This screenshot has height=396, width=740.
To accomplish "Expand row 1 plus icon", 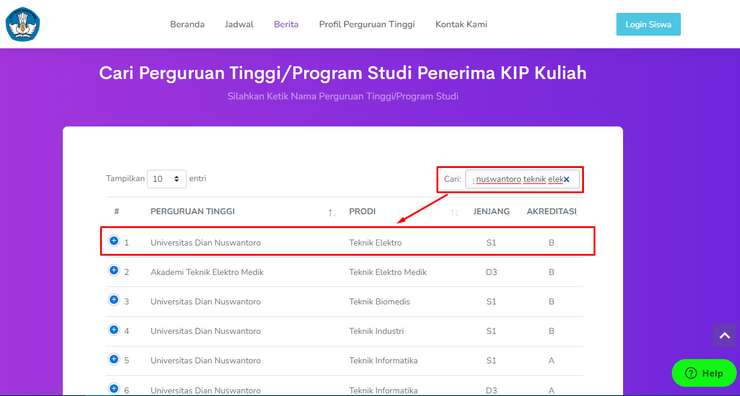I will [114, 241].
